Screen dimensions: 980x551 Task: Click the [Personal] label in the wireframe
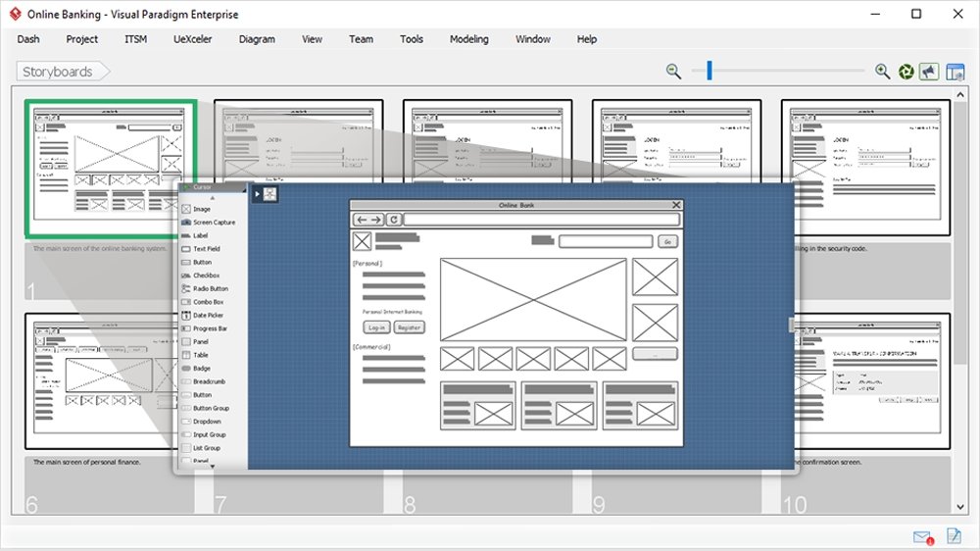(367, 264)
